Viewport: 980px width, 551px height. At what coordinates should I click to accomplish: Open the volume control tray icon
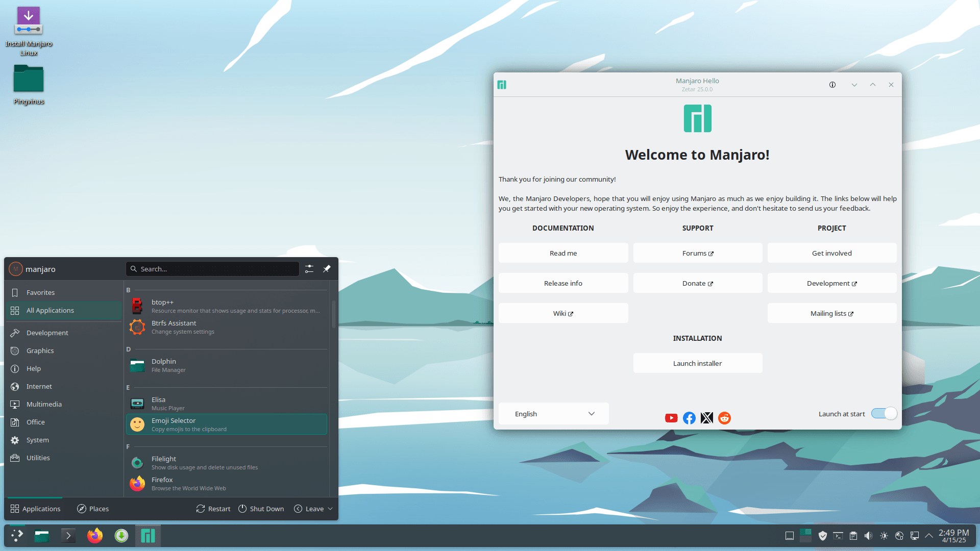(868, 536)
